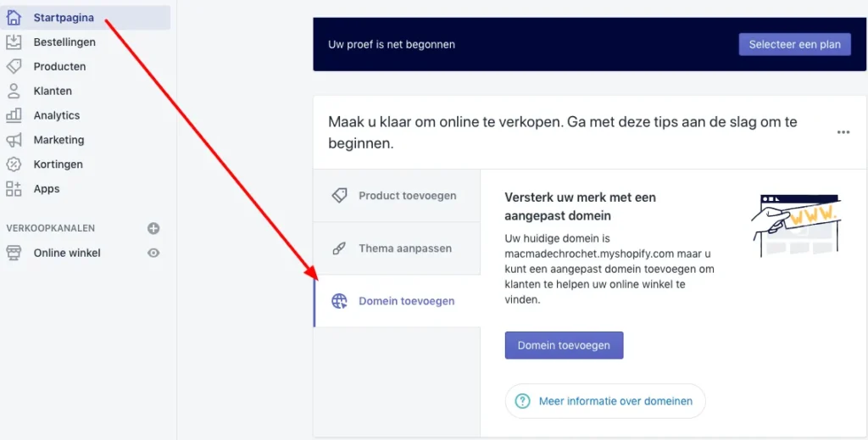Click the Apps grid icon
The height and width of the screenshot is (440, 868).
(14, 189)
